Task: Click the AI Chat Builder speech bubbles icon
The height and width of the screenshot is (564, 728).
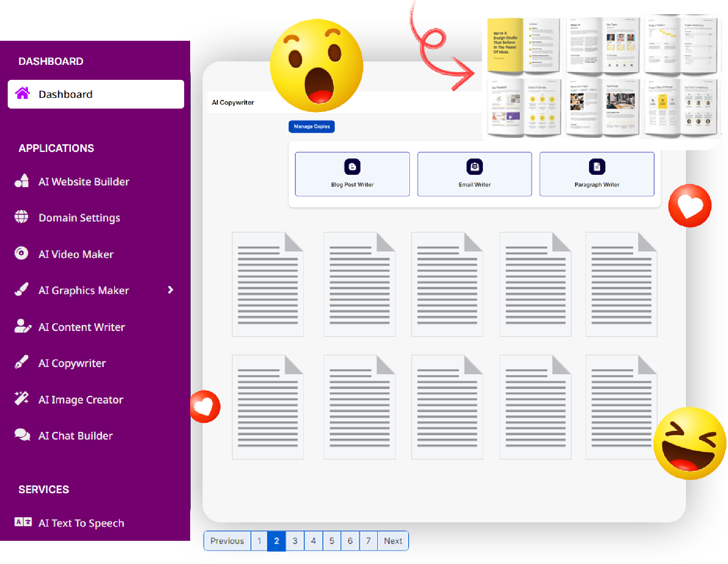Action: 22,435
